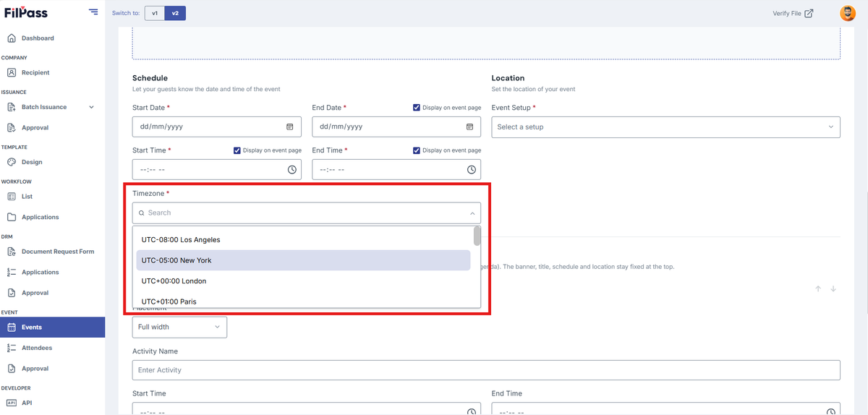Image resolution: width=868 pixels, height=415 pixels.
Task: Click the Issuance Approval icon
Action: coord(12,128)
